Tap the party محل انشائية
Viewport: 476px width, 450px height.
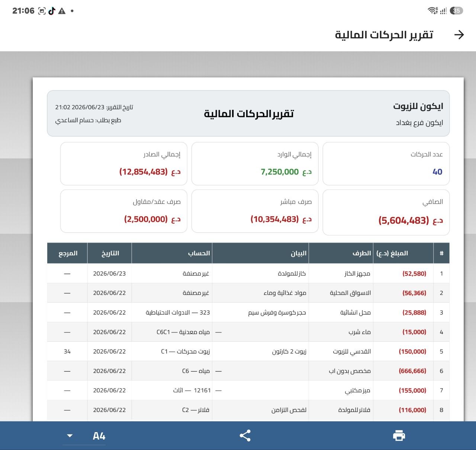(x=356, y=313)
